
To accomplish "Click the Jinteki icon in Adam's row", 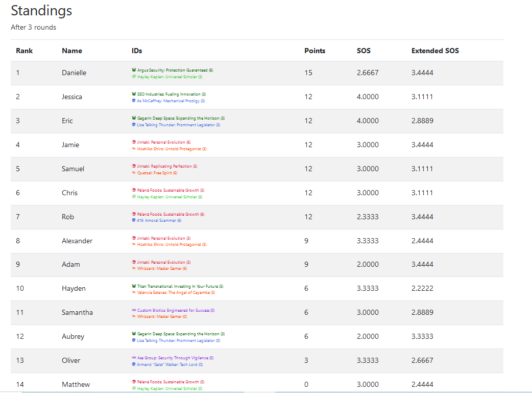I will [134, 262].
